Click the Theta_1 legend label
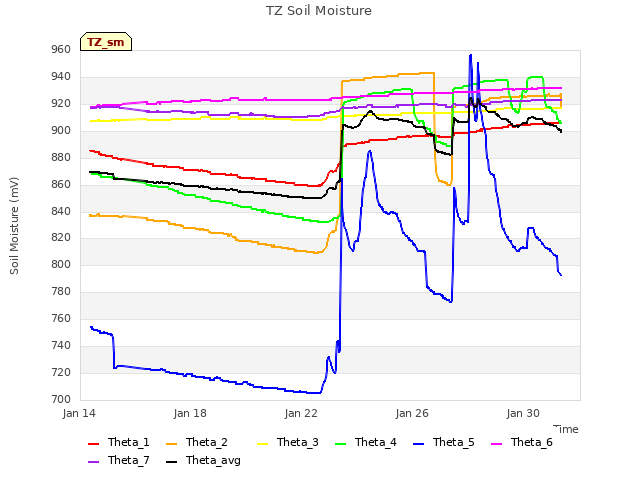Image resolution: width=640 pixels, height=480 pixels. (129, 442)
